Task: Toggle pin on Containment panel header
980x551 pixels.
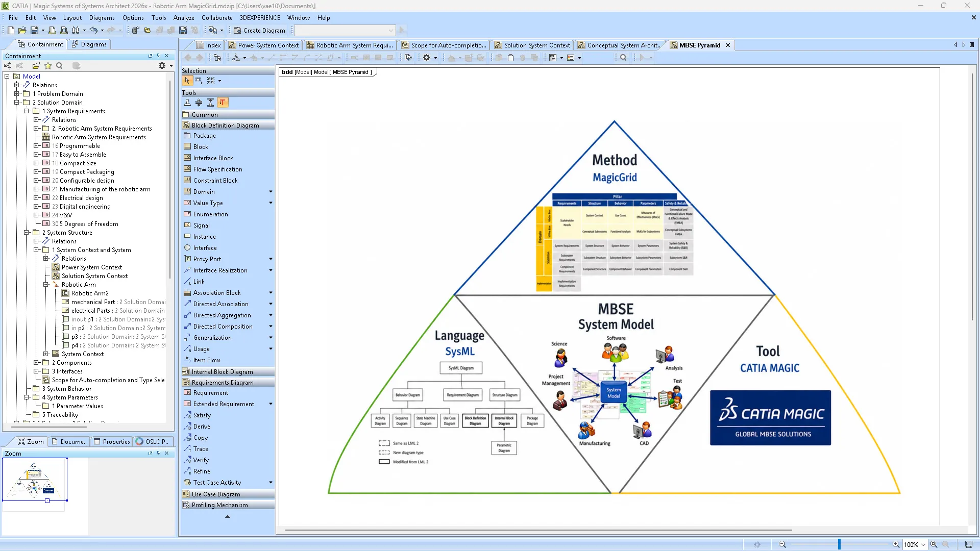Action: pos(158,56)
